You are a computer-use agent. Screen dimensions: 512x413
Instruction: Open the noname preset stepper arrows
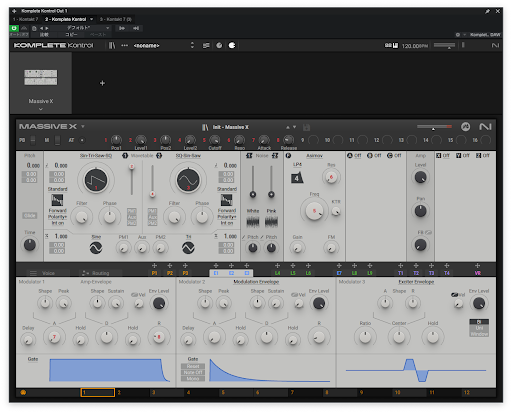pyautogui.click(x=192, y=45)
